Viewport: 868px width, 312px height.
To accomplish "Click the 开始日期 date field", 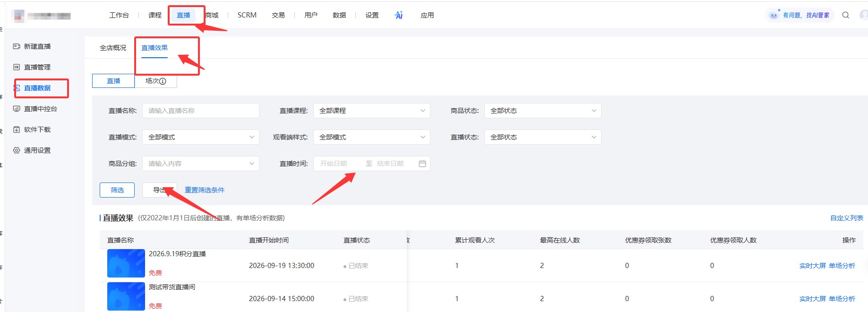I will pyautogui.click(x=334, y=164).
